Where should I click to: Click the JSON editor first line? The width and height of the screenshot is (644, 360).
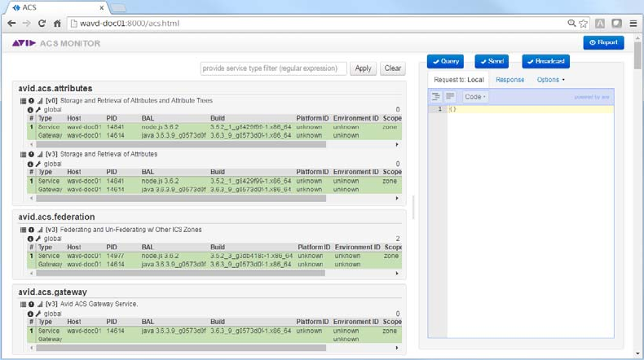(x=530, y=109)
